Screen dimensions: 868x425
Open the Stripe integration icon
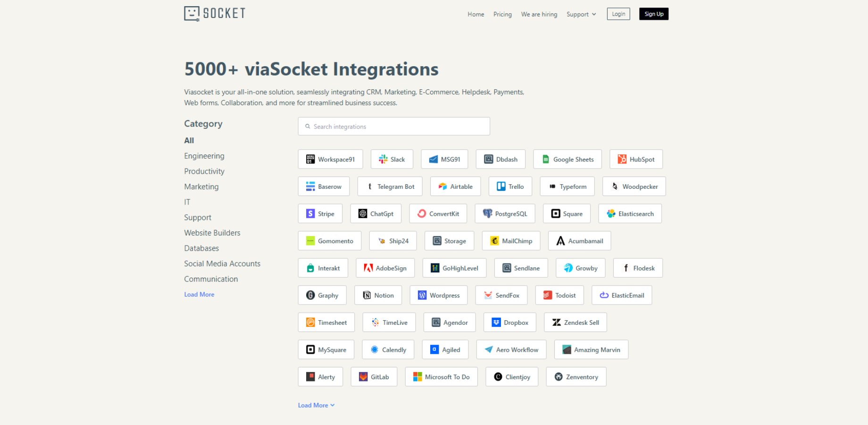(310, 214)
